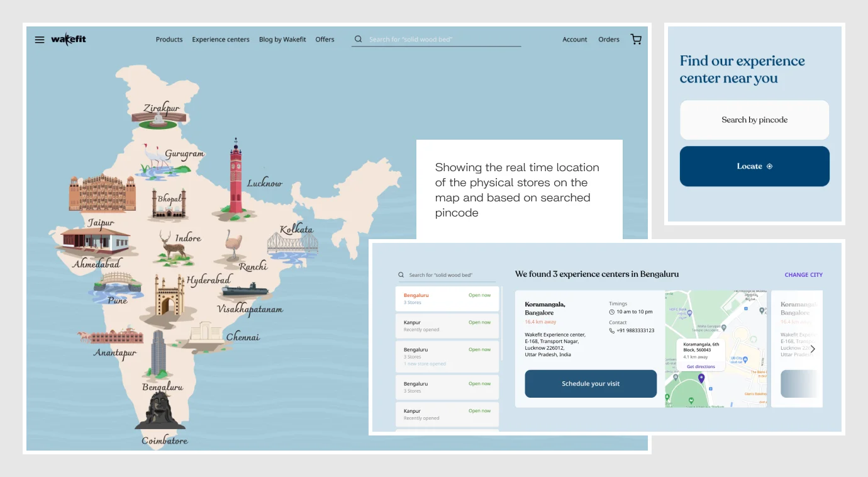The height and width of the screenshot is (477, 868).
Task: Open the Offers page
Action: 325,39
